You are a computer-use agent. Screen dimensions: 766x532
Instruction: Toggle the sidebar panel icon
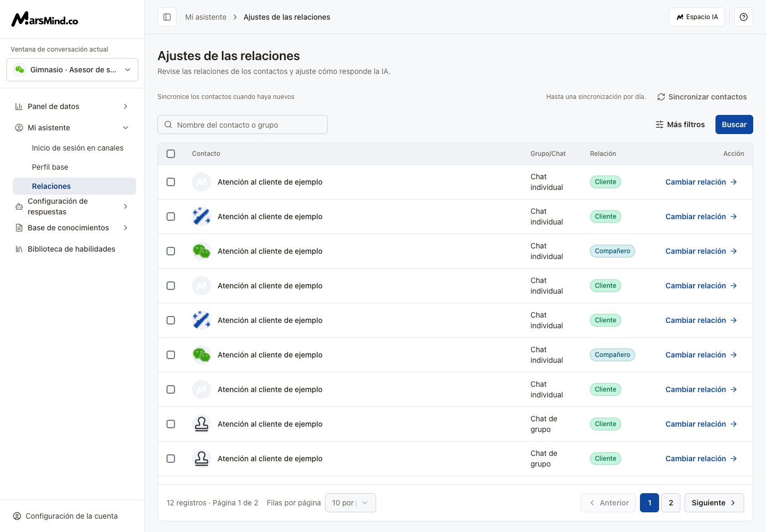coord(167,17)
